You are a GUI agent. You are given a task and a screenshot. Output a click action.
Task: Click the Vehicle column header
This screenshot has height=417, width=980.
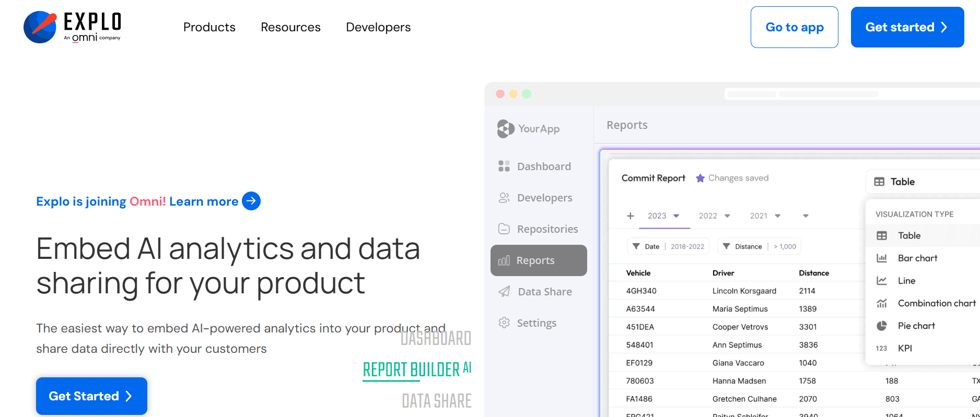tap(638, 273)
